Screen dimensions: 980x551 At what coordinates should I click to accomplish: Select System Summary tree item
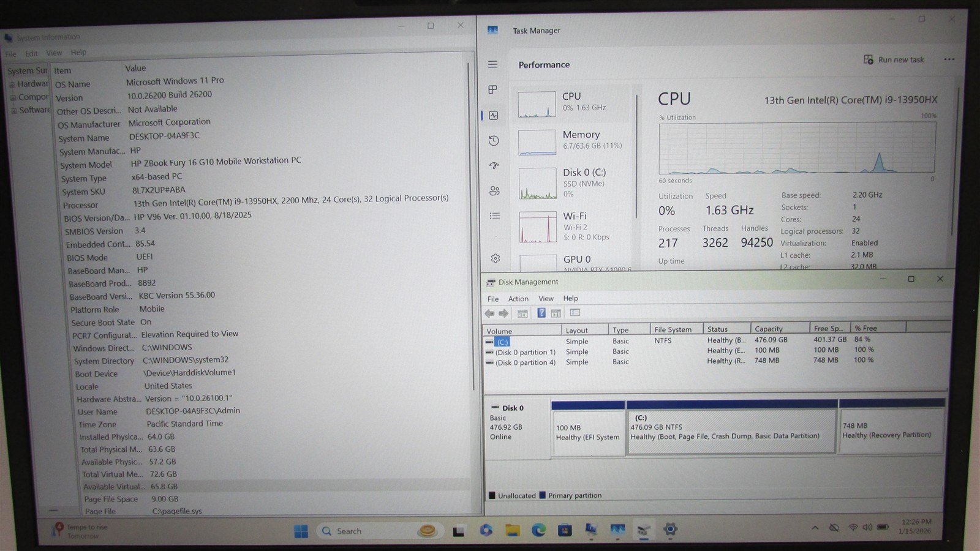27,70
